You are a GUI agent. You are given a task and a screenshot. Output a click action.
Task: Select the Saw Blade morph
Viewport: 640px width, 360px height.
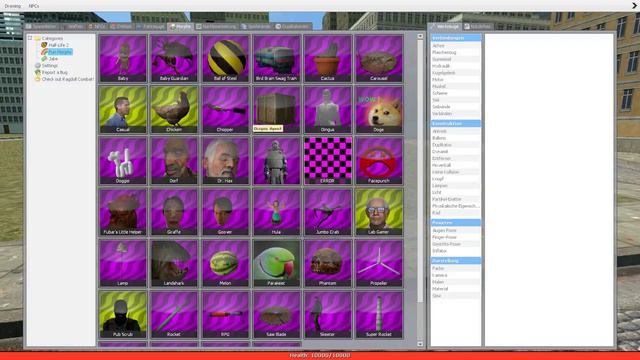(276, 315)
